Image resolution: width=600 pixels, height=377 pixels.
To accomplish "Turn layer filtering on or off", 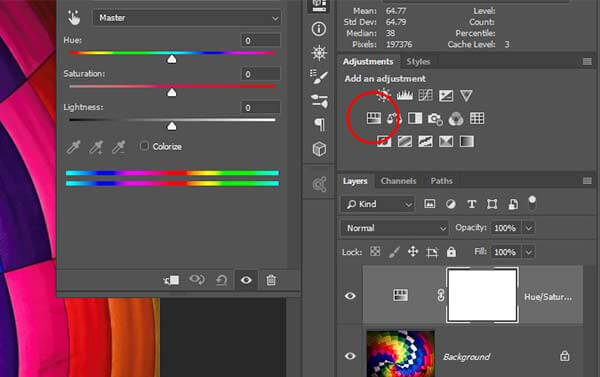I will (532, 202).
